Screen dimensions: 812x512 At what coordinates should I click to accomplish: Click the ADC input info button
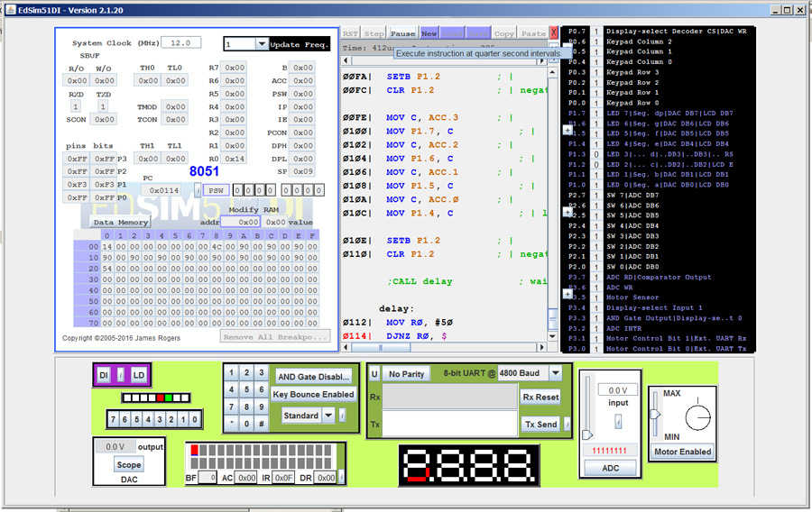pos(618,422)
